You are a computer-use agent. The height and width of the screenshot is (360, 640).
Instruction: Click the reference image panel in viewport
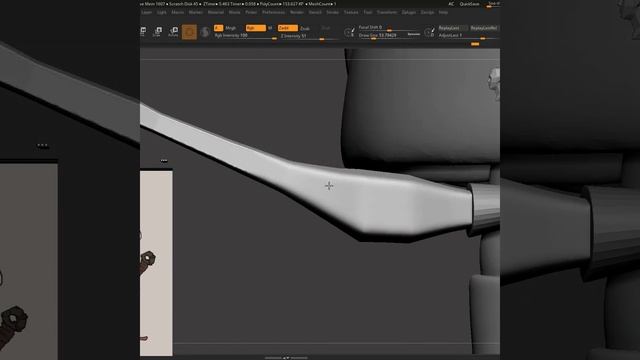coord(156,263)
